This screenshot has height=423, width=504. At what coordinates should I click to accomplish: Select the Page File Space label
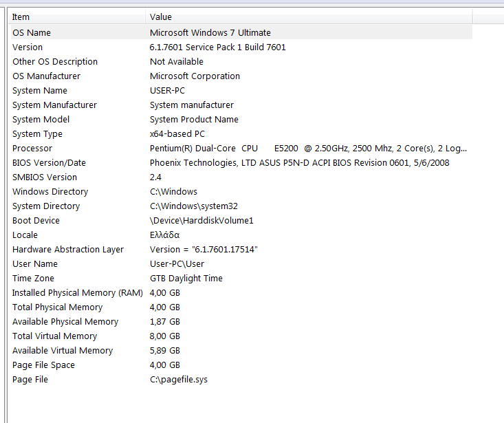click(43, 365)
